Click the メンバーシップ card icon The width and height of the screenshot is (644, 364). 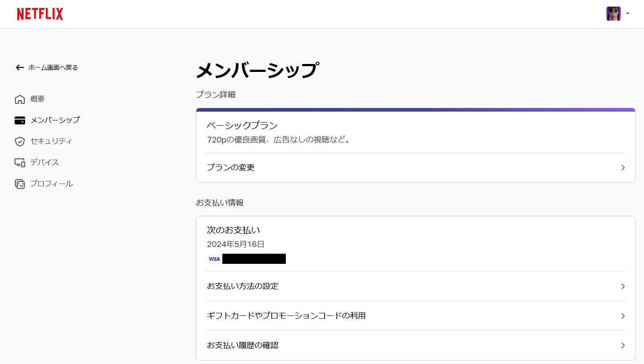[x=20, y=120]
